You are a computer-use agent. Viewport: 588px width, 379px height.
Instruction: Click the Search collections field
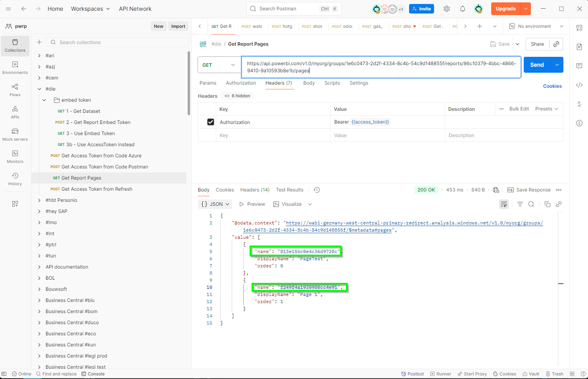pos(117,42)
